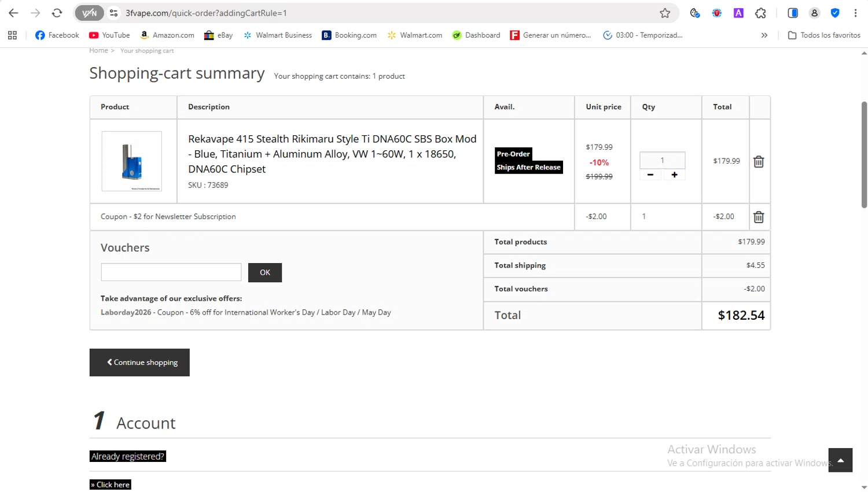Open the Facebook bookmark
This screenshot has height=492, width=868.
coord(57,35)
